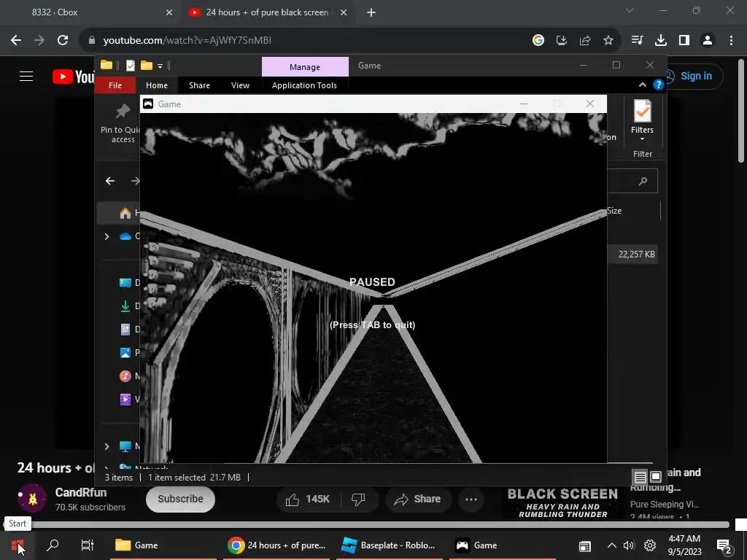The height and width of the screenshot is (560, 747).
Task: Close the 24 hours of pure black screen tab
Action: click(x=344, y=12)
